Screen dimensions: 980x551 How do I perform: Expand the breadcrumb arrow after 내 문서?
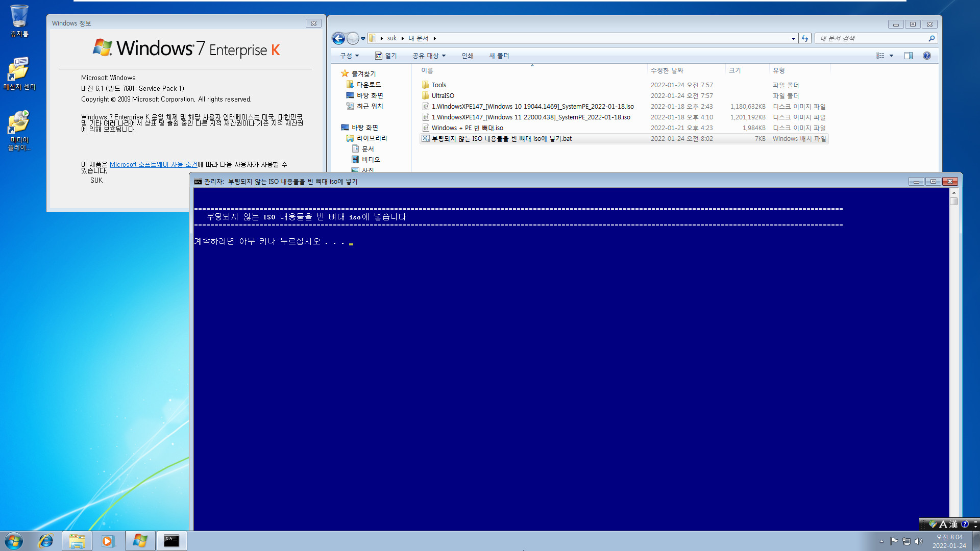[x=434, y=38]
